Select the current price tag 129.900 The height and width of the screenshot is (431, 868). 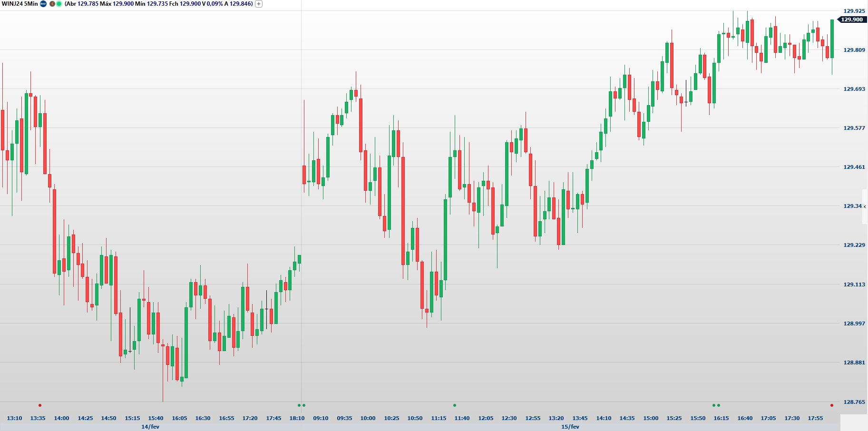[851, 20]
